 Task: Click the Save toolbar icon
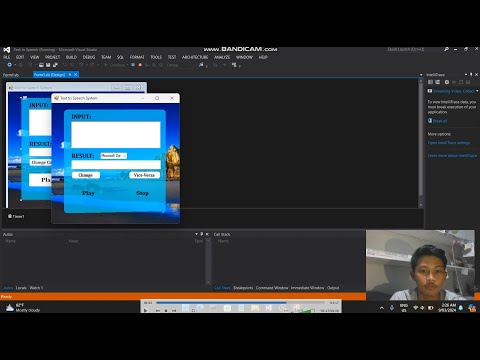click(48, 65)
